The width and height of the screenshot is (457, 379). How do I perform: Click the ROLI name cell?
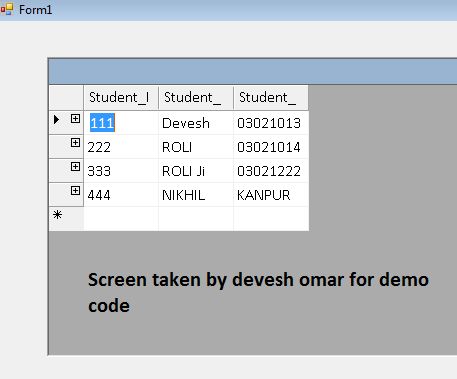click(x=196, y=147)
